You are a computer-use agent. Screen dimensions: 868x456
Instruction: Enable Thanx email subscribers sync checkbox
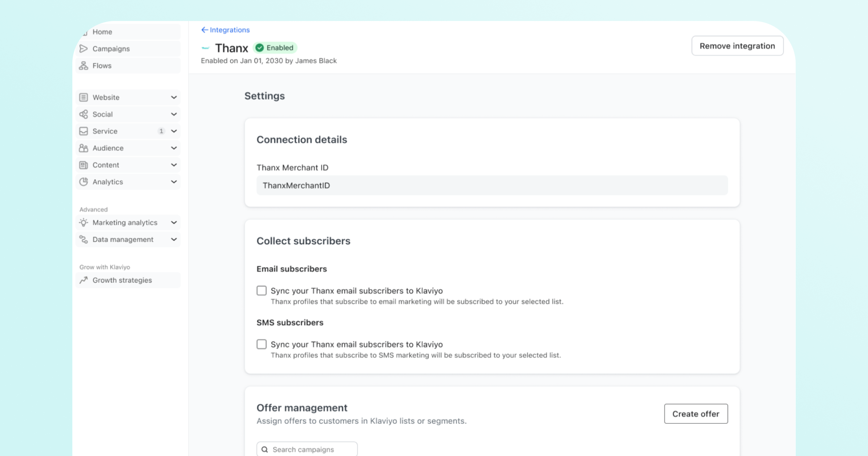pos(261,291)
